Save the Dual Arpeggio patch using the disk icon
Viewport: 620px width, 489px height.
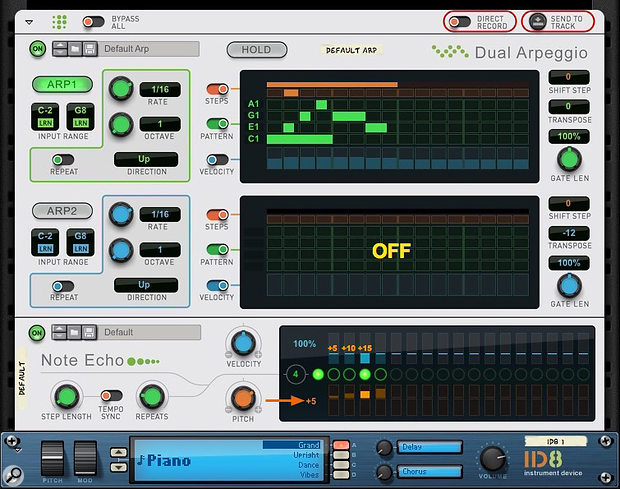[x=90, y=49]
